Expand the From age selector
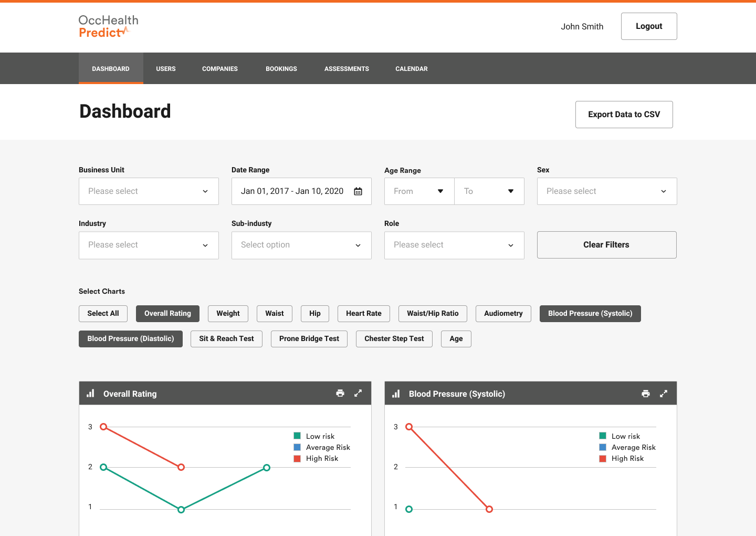Image resolution: width=756 pixels, height=536 pixels. tap(418, 191)
